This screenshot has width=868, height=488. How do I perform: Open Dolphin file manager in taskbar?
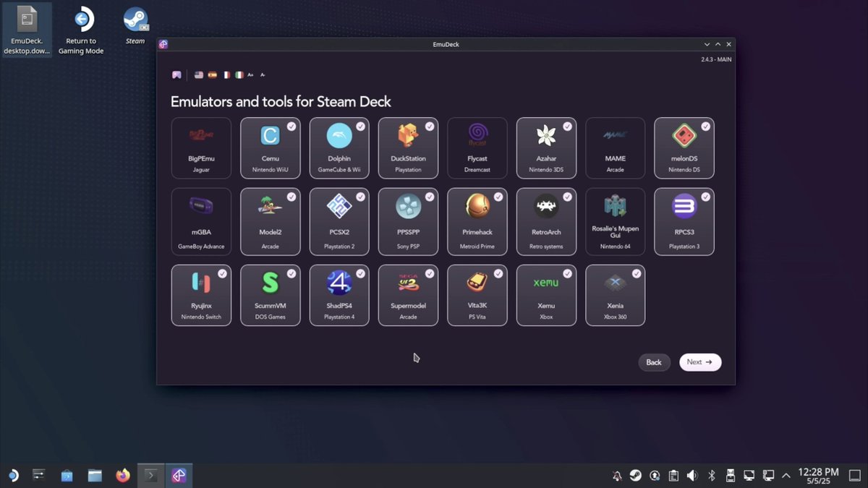point(95,476)
